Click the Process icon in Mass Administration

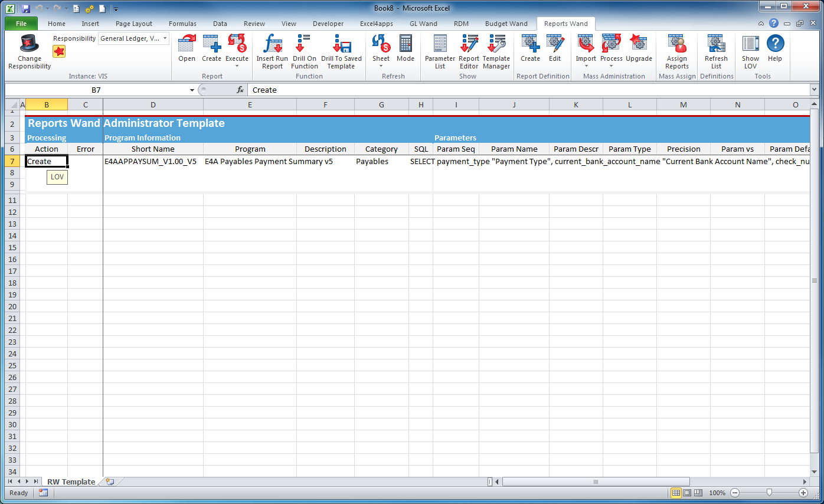coord(612,48)
